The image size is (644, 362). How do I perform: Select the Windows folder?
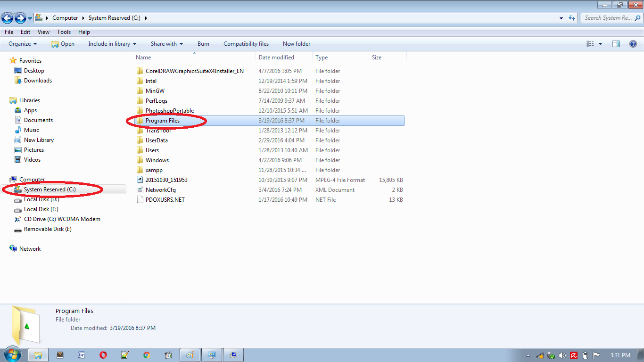point(157,160)
